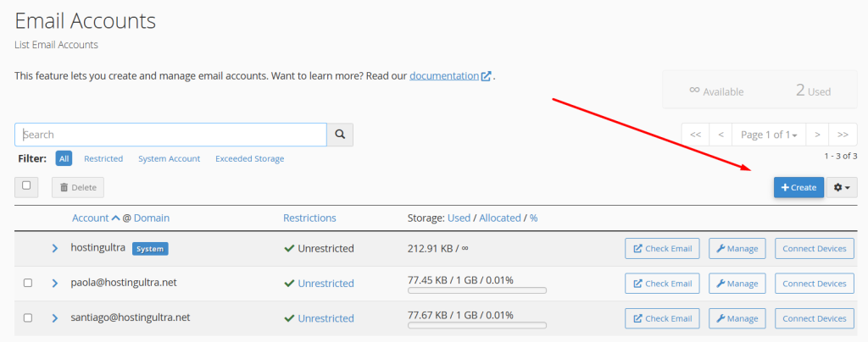Open the gear settings dropdown
The height and width of the screenshot is (342, 868).
pos(841,187)
